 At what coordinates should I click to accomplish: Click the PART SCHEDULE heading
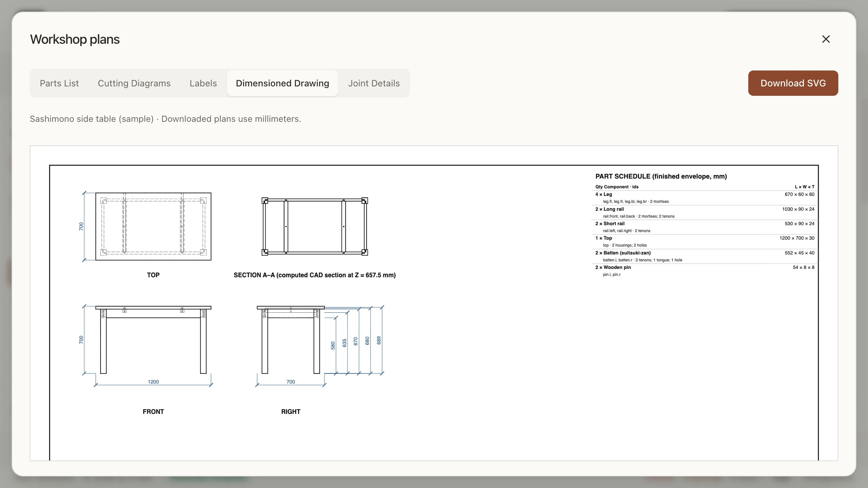point(661,176)
